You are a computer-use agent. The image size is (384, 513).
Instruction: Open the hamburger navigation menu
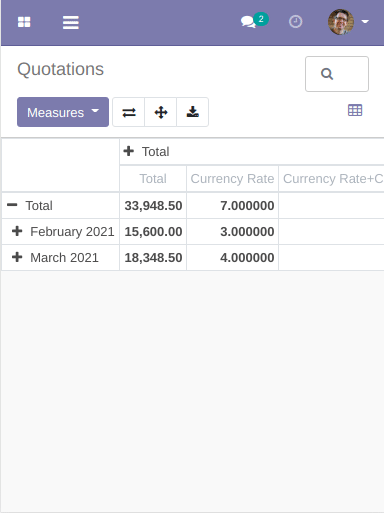point(71,22)
